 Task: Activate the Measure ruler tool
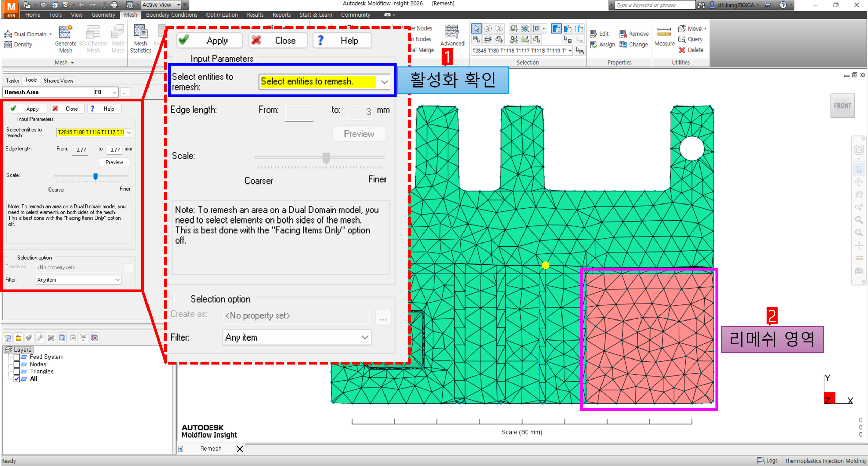click(x=664, y=36)
